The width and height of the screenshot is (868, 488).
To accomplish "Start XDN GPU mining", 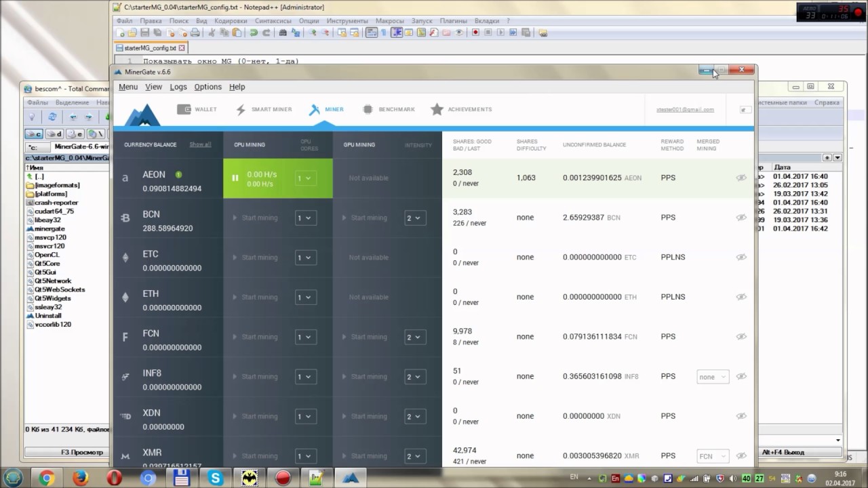I will tap(364, 416).
